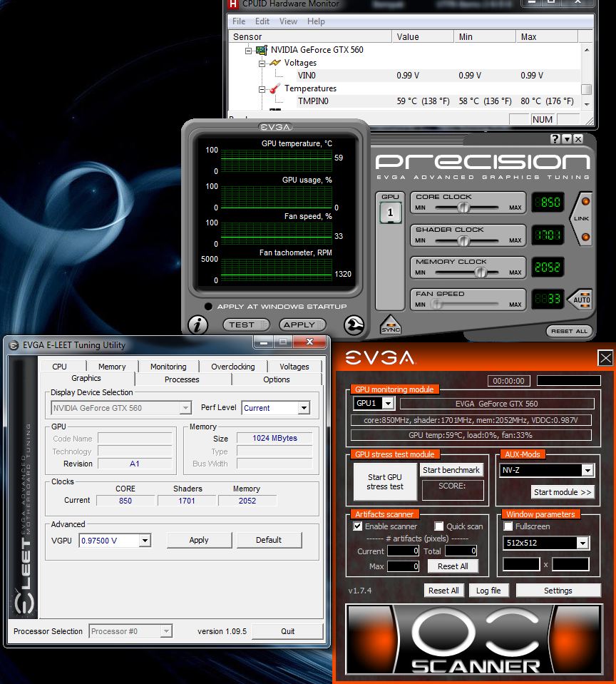This screenshot has width=616, height=684.
Task: Collapse the NVIDIA GeForce GTX 560 tree node
Action: point(249,51)
